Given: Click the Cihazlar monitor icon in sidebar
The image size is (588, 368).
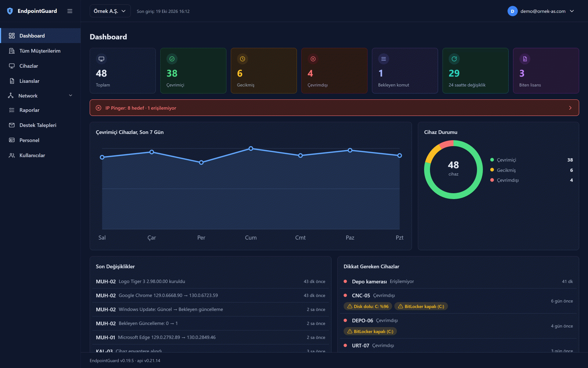Looking at the screenshot, I should [12, 66].
